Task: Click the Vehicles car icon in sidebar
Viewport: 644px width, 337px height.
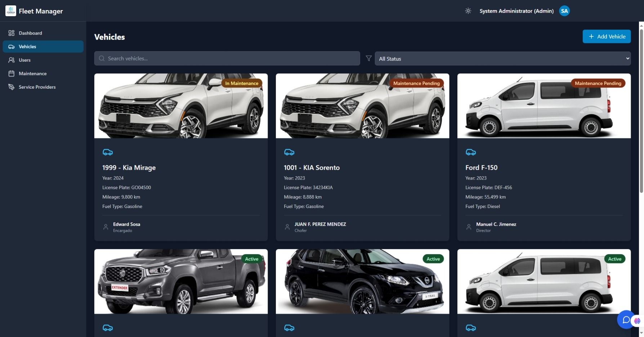Action: point(11,46)
